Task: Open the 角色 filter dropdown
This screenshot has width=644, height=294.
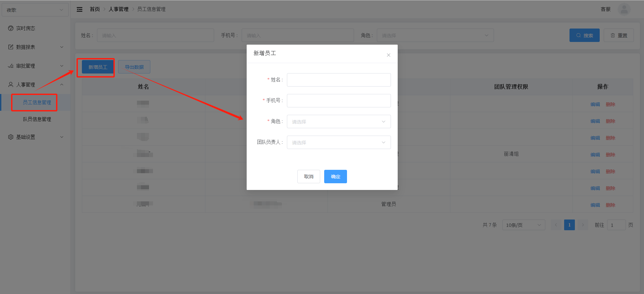Action: click(x=435, y=35)
